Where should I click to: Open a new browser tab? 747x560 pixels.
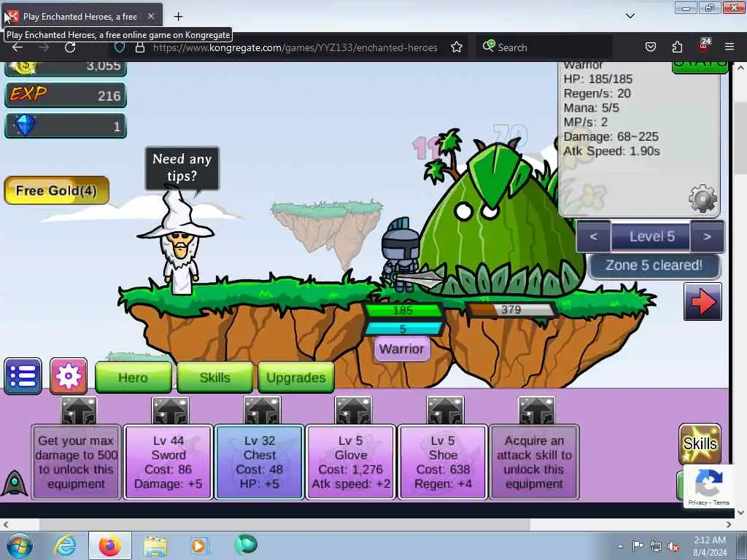tap(178, 17)
